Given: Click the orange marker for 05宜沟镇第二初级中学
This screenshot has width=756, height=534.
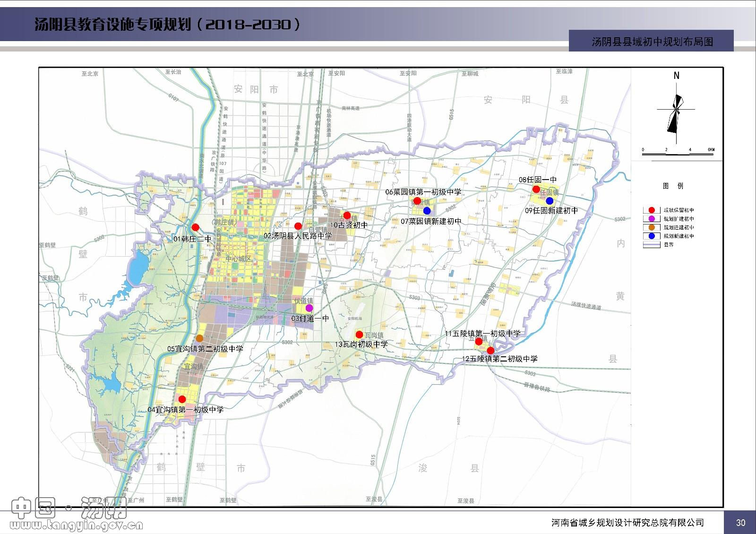Looking at the screenshot, I should [x=199, y=338].
